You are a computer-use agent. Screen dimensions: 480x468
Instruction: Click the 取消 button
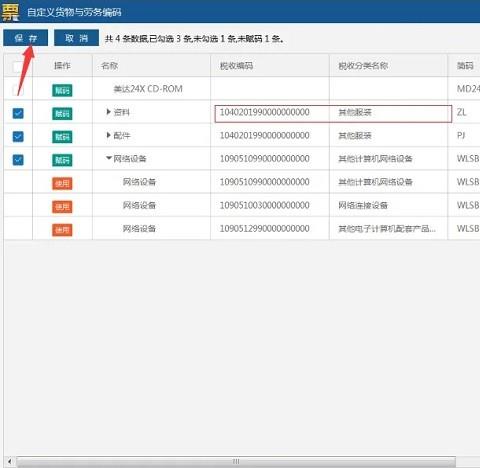(76, 38)
